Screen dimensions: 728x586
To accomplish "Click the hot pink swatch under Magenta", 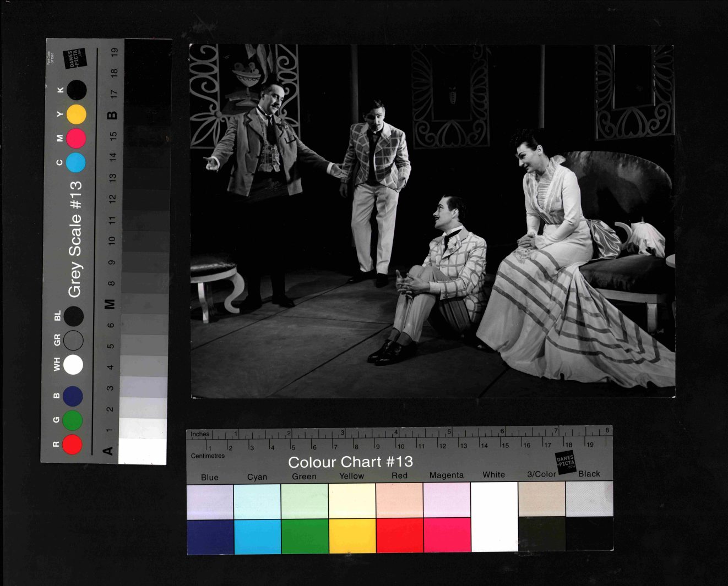I will click(447, 536).
